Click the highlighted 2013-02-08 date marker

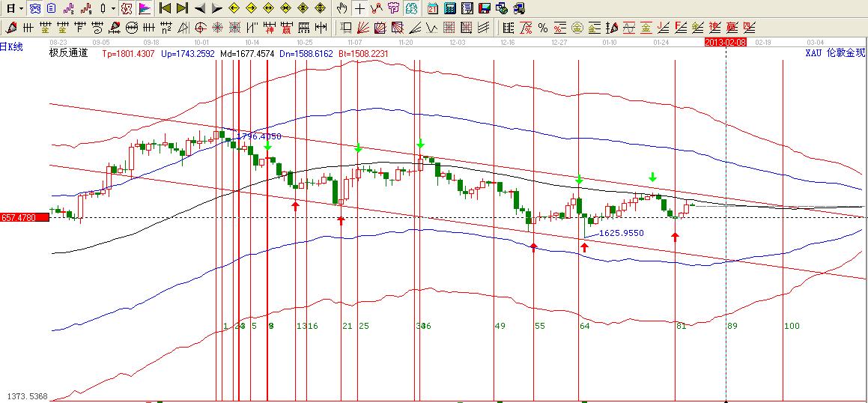click(726, 42)
